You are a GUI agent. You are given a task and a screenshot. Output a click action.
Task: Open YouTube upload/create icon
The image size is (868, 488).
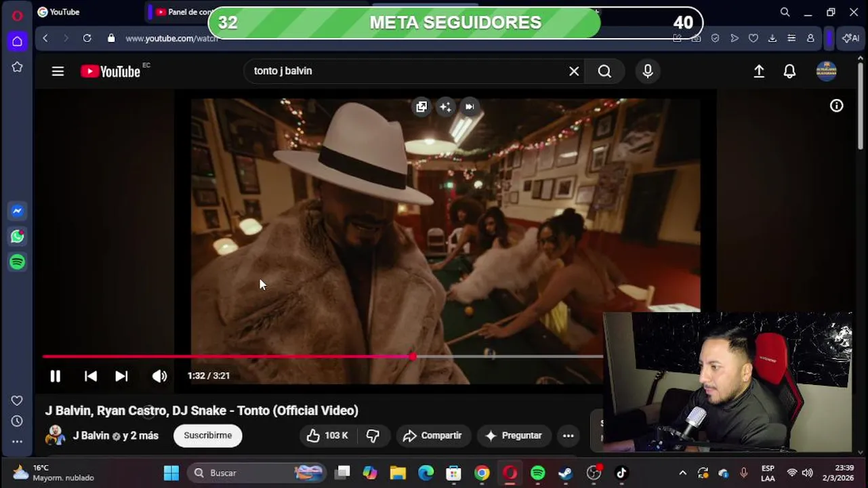[x=759, y=71]
